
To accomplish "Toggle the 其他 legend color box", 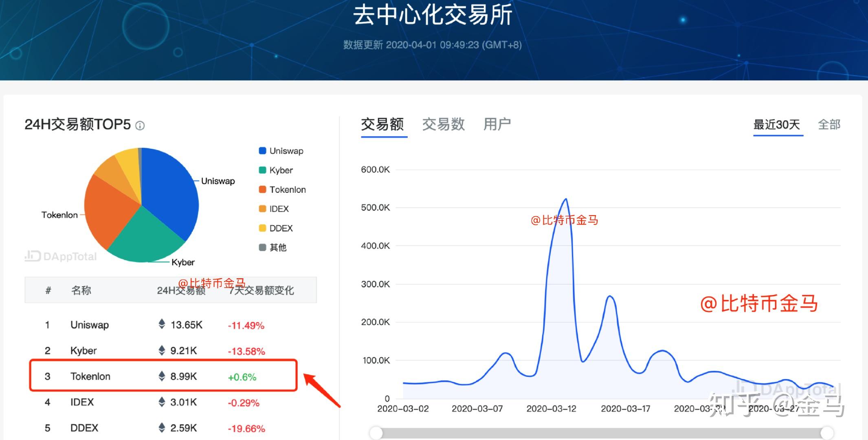I will (x=262, y=247).
